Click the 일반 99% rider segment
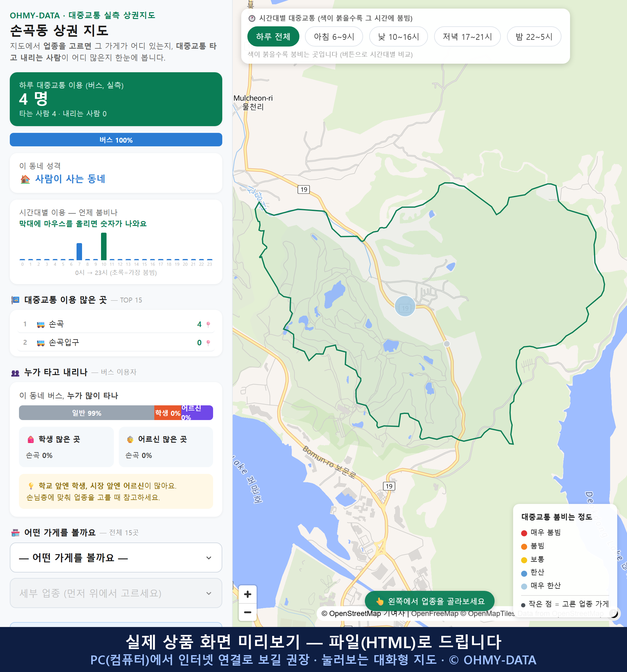 pos(87,413)
